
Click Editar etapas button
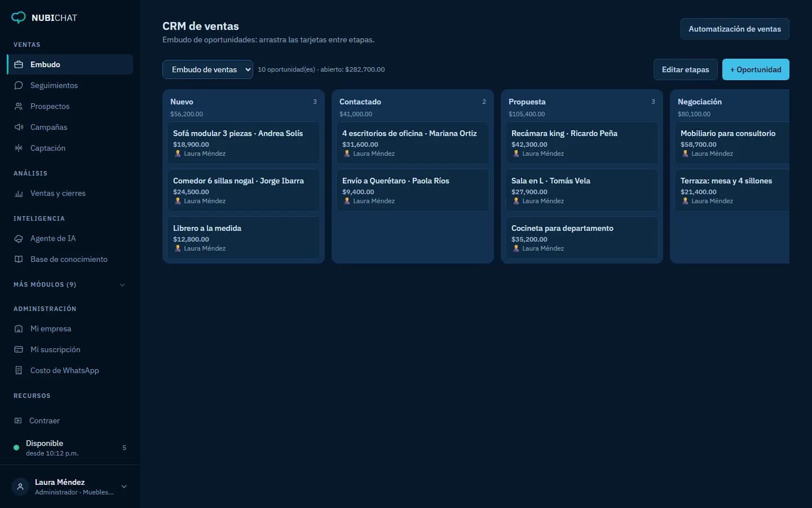pyautogui.click(x=685, y=69)
